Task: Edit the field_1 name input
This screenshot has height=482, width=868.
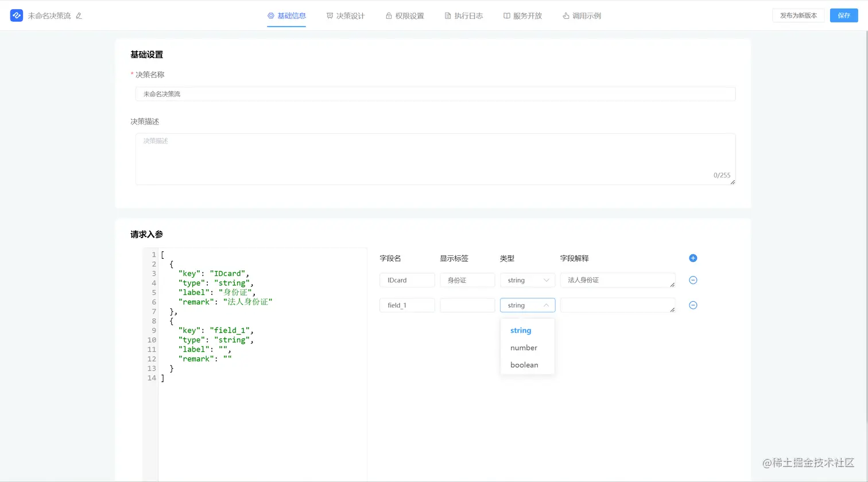Action: (407, 305)
